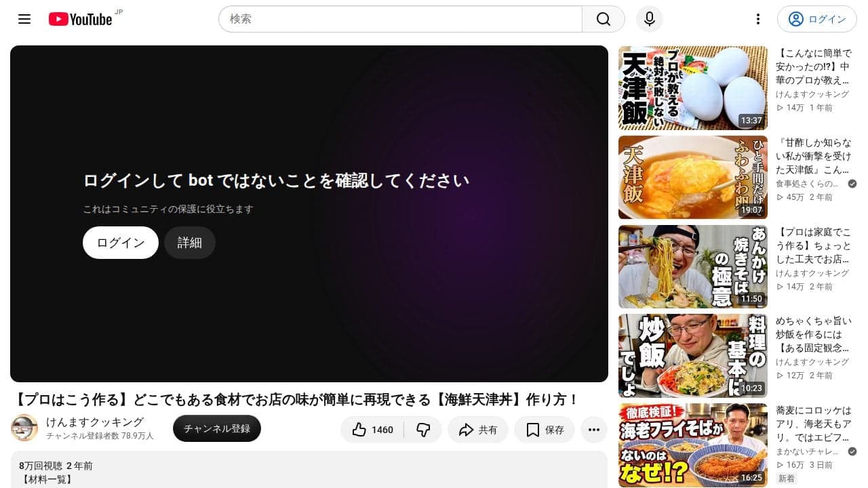Click 45万 2年前 view count text
868x488 pixels.
tap(804, 197)
